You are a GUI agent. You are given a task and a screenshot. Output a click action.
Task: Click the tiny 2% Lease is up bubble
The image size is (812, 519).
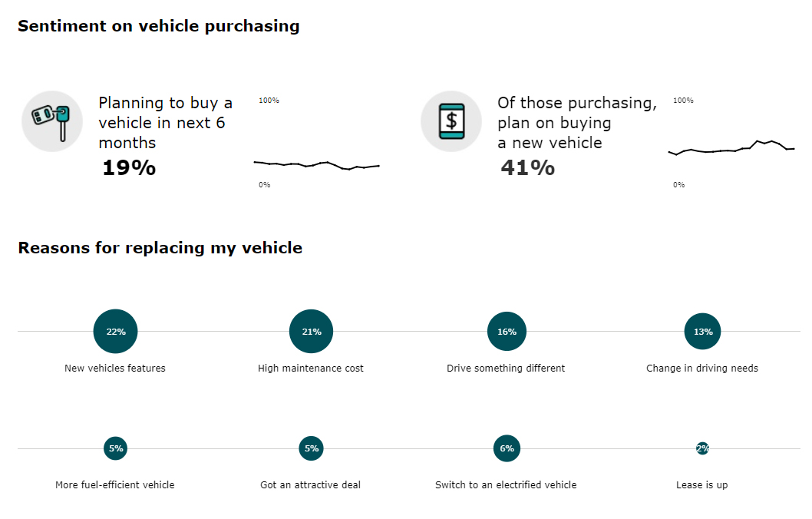point(702,448)
